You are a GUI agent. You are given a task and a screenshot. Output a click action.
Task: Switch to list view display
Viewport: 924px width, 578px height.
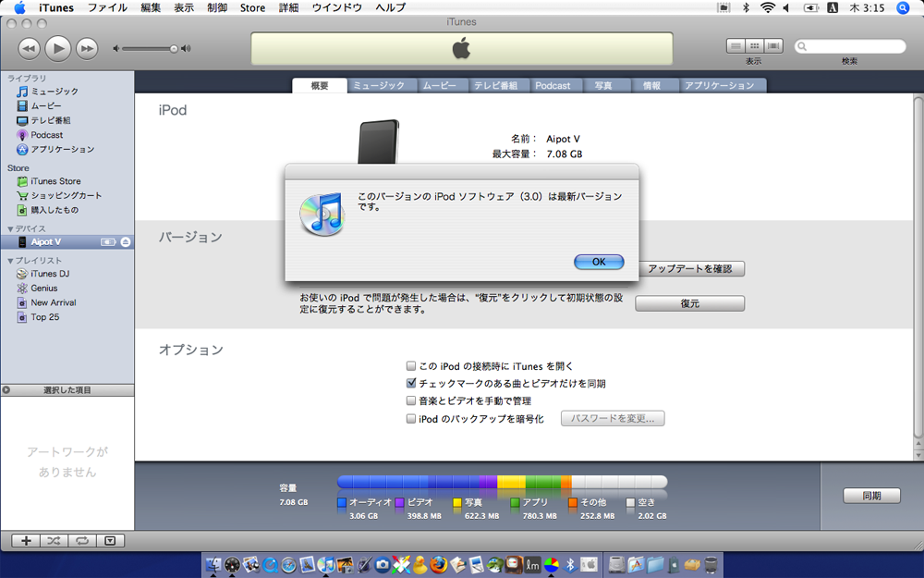pyautogui.click(x=736, y=46)
